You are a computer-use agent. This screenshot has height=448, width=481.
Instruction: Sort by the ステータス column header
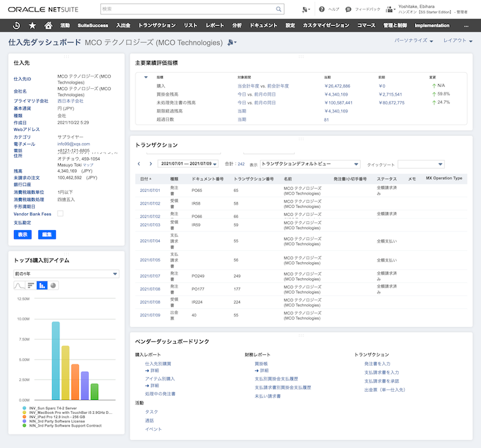[x=387, y=179]
